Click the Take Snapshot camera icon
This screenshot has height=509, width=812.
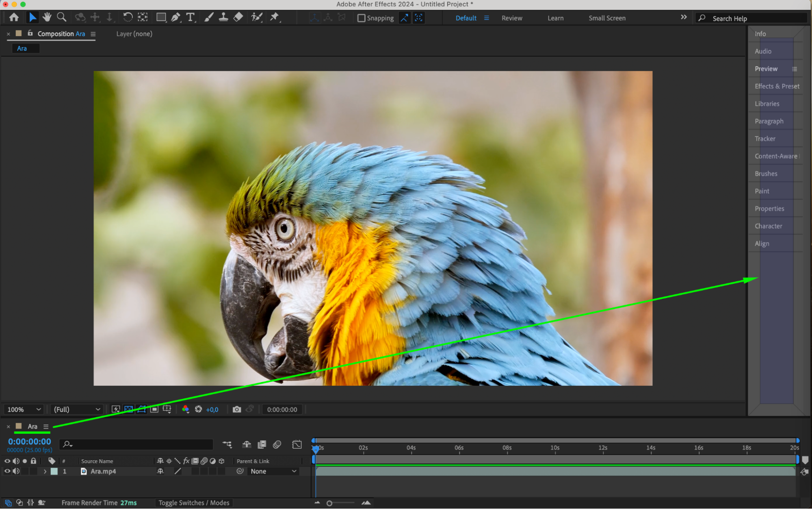point(236,409)
